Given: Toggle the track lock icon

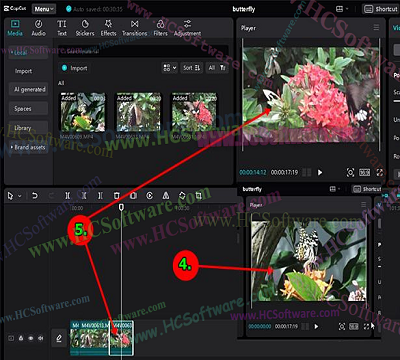Looking at the screenshot, I should (x=21, y=338).
